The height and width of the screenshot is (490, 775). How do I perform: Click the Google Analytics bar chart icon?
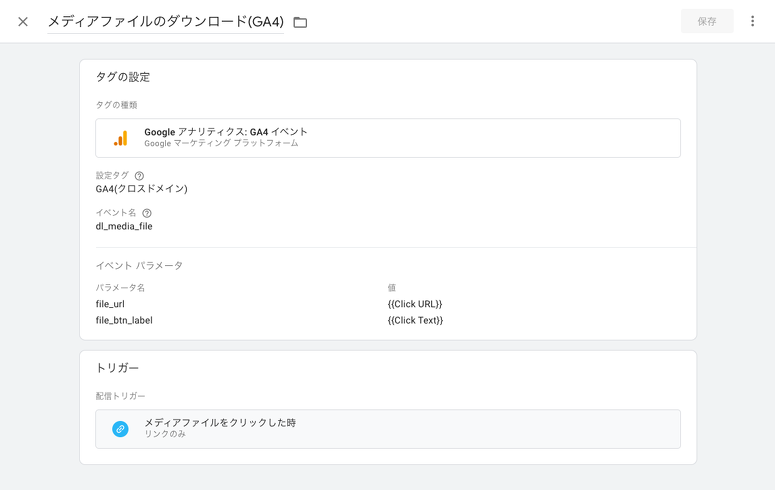[x=120, y=138]
